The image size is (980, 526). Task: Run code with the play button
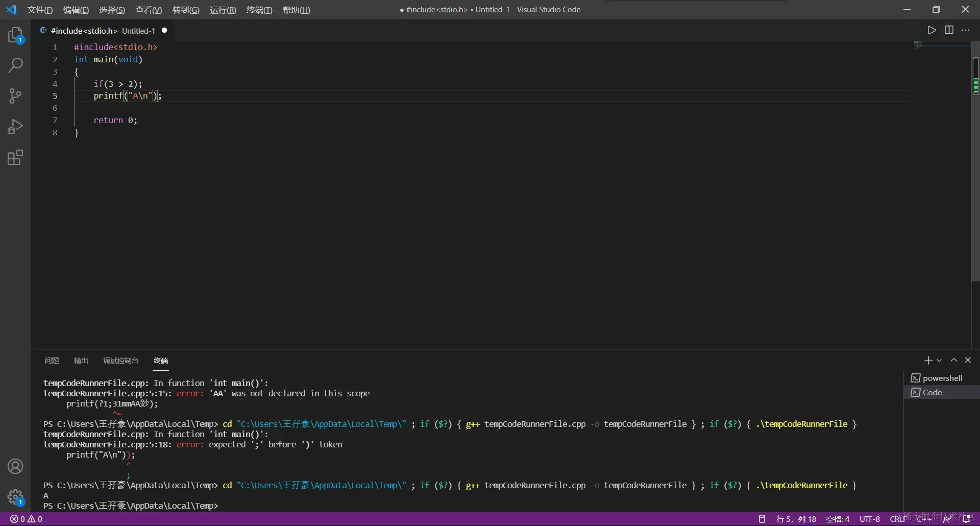pyautogui.click(x=932, y=30)
